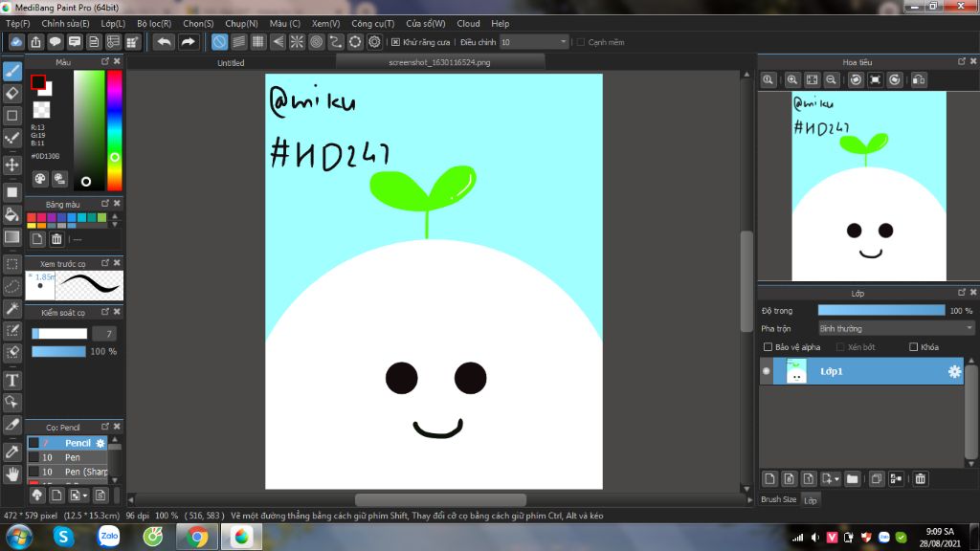Toggle visibility of layer Lớp1
980x551 pixels.
tap(767, 371)
